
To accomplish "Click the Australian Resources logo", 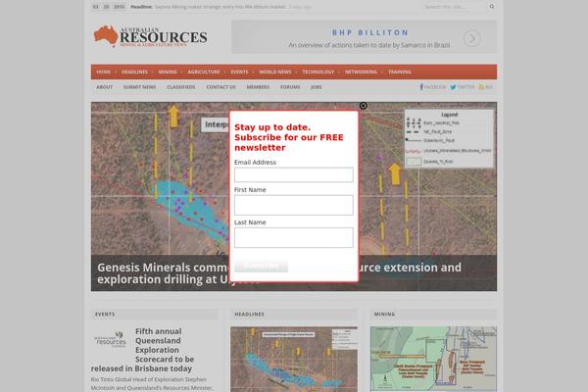I will pyautogui.click(x=150, y=37).
